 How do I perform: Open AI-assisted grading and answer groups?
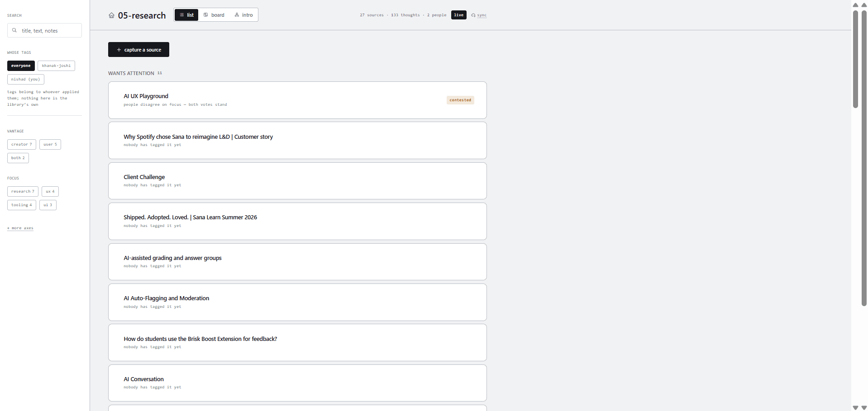pyautogui.click(x=297, y=262)
